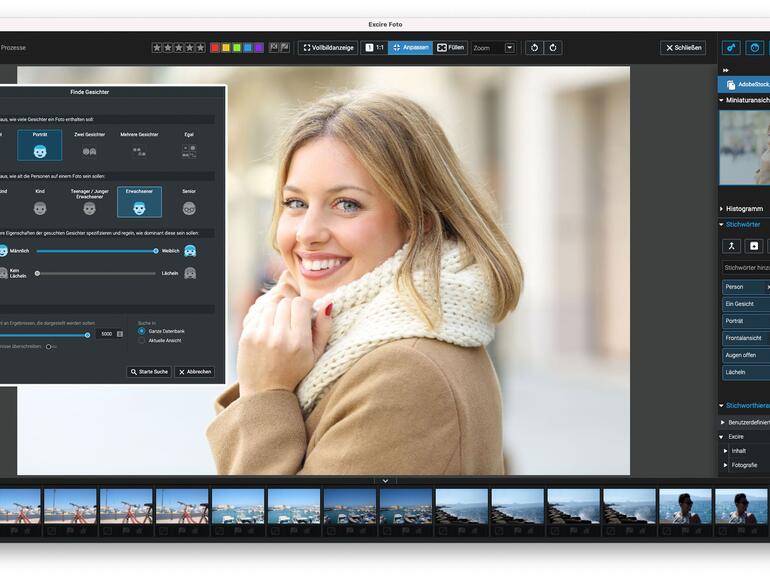Choose the Zwei Gesichter icon
The width and height of the screenshot is (770, 578).
point(89,151)
